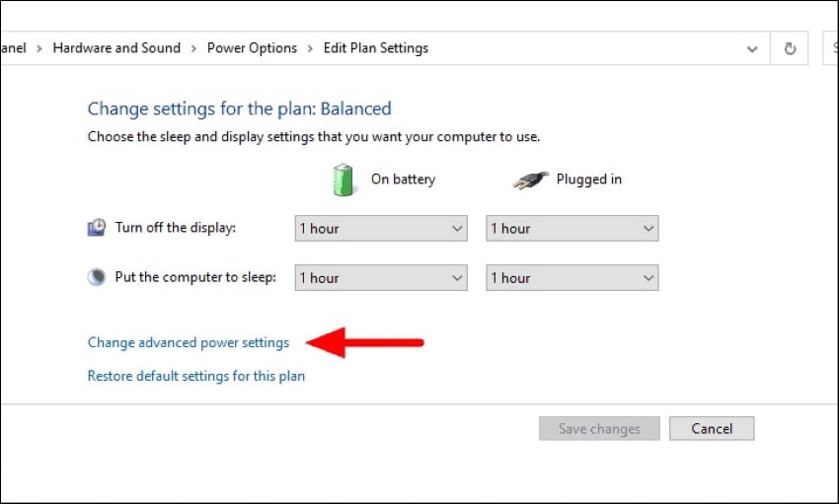The image size is (839, 504).
Task: Go to Hardware and Sound breadcrumb
Action: click(x=116, y=48)
